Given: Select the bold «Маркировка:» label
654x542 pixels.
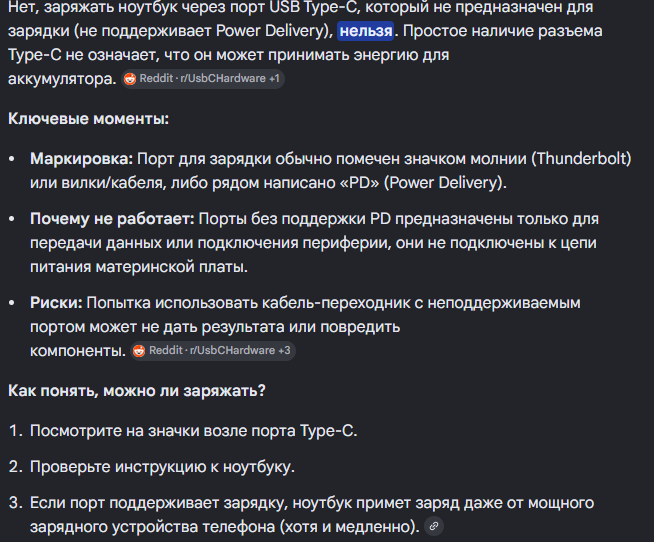Looking at the screenshot, I should [x=81, y=159].
